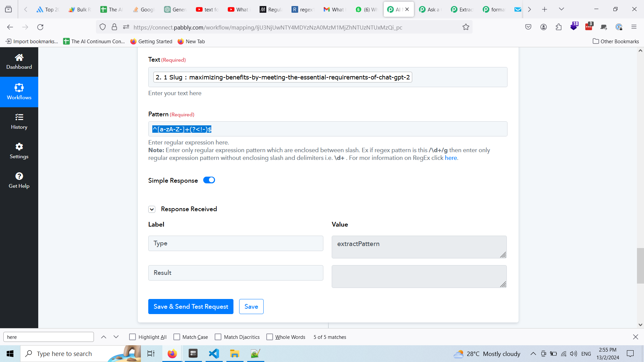Click into the Pattern input field
Screen dimensions: 644x362
pyautogui.click(x=328, y=129)
